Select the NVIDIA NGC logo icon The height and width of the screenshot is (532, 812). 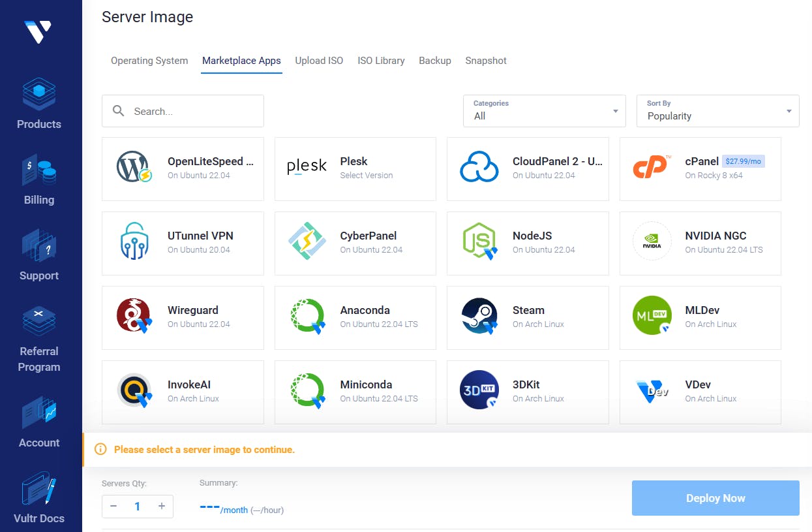[652, 242]
